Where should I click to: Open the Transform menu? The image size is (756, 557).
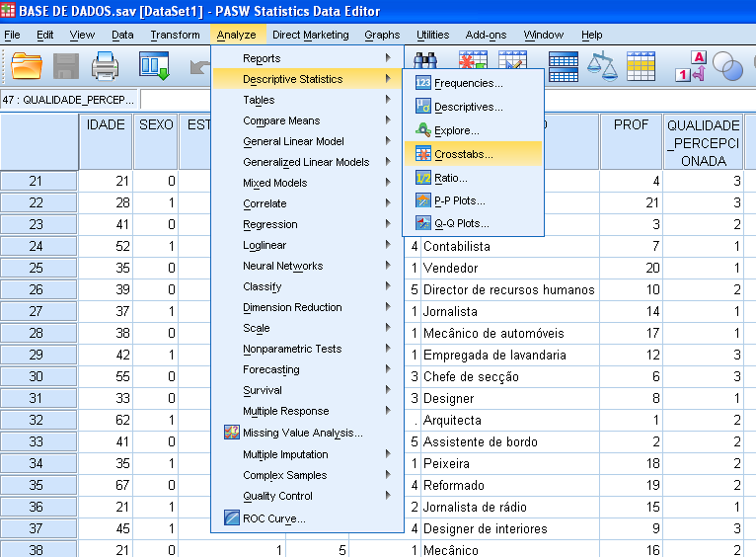click(x=175, y=35)
